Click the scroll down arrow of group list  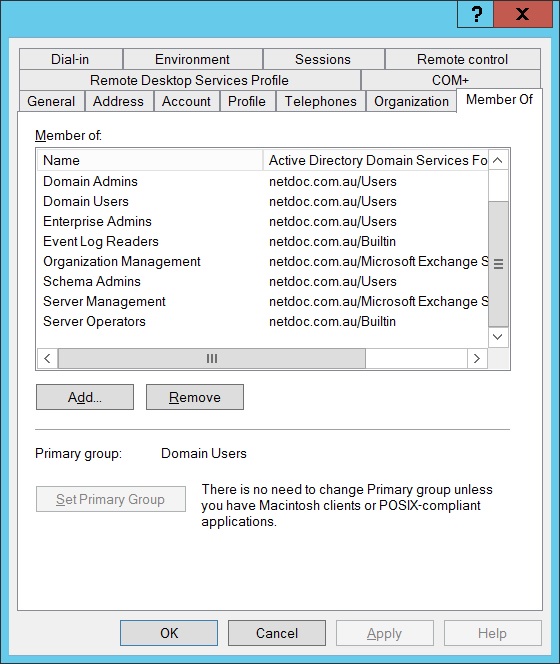(498, 337)
